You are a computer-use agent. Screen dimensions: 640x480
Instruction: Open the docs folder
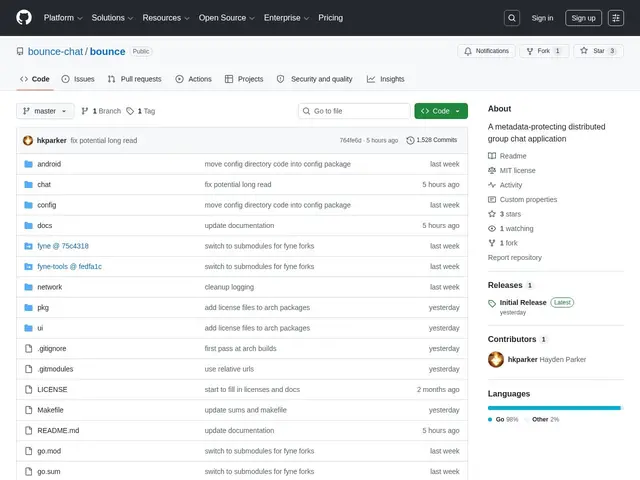(44, 226)
